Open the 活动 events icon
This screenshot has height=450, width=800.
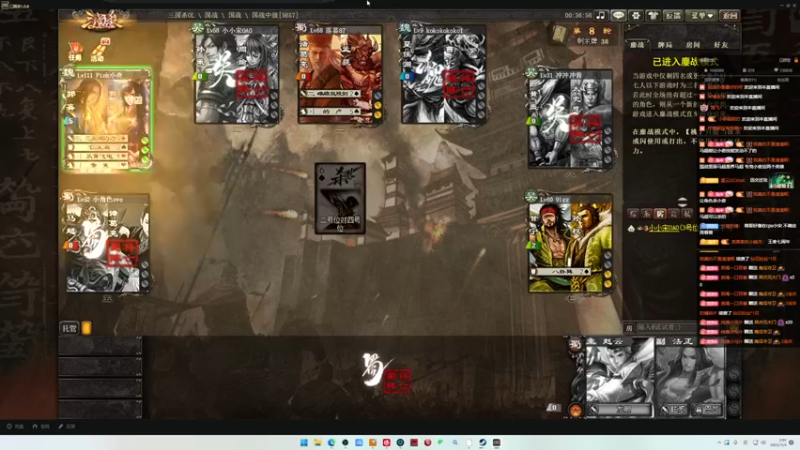tap(100, 50)
